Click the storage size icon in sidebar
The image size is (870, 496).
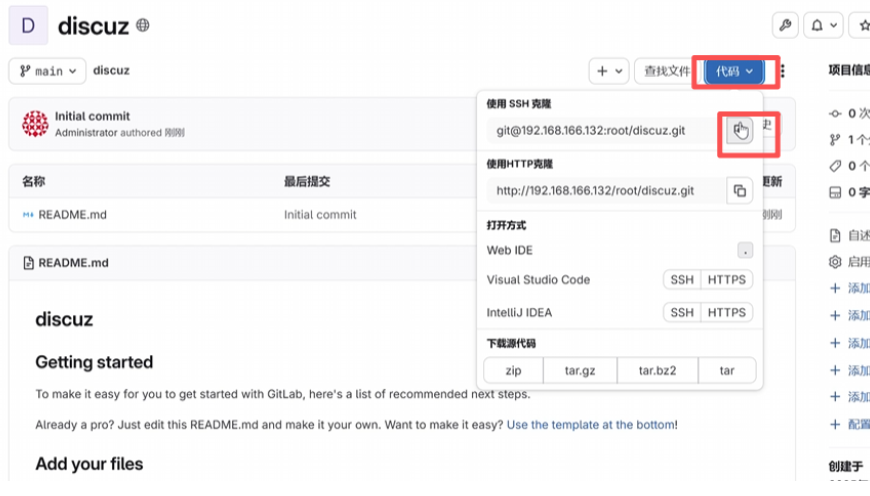click(x=835, y=193)
